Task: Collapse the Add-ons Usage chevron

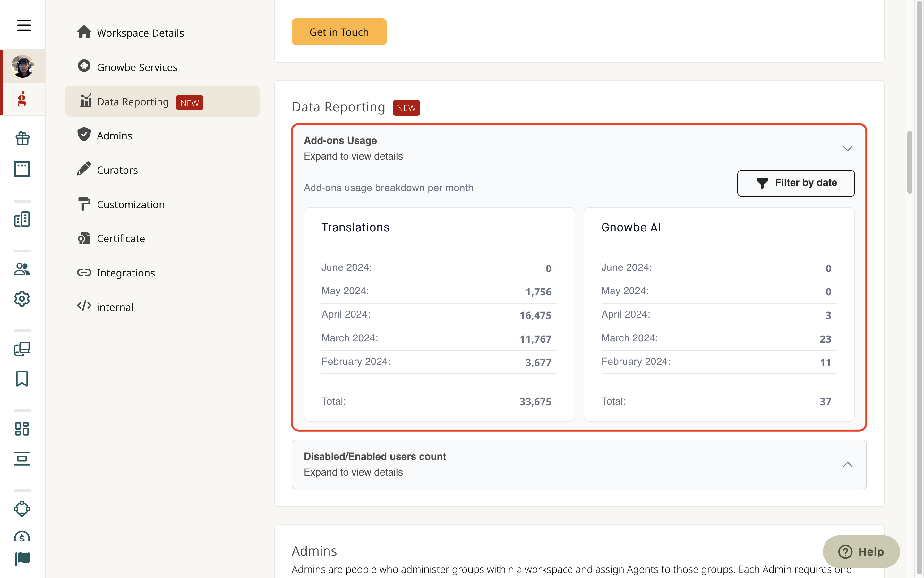Action: tap(847, 148)
